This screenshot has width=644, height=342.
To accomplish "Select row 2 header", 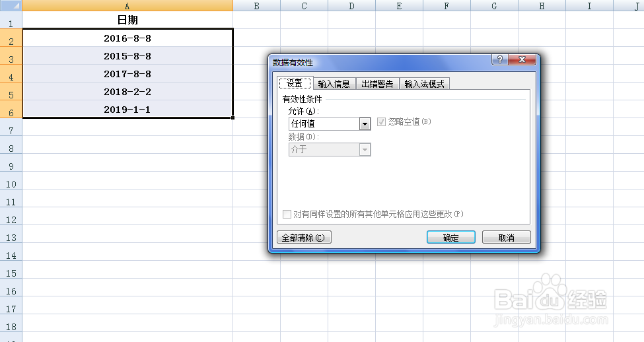I will coord(11,38).
